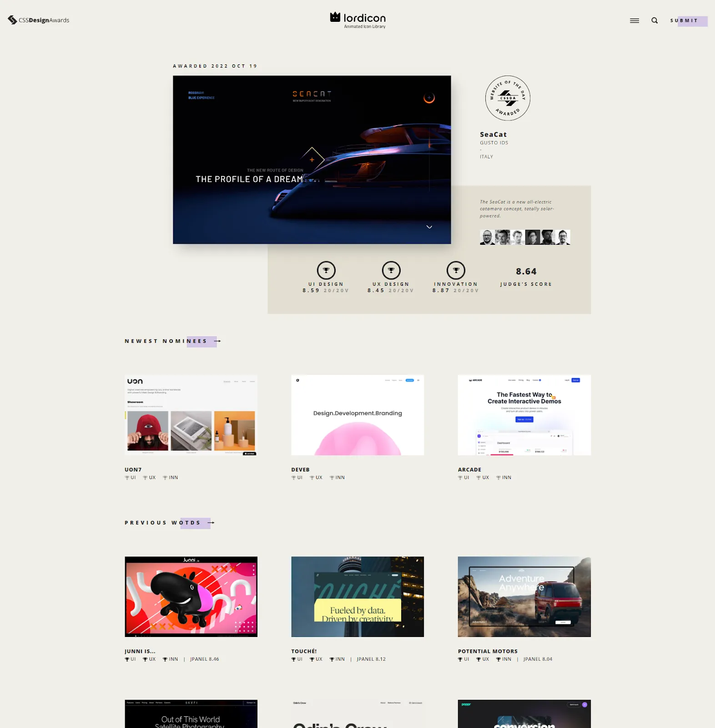Click the POTENTIAL MOTORS title
This screenshot has height=728, width=715.
[x=488, y=651]
